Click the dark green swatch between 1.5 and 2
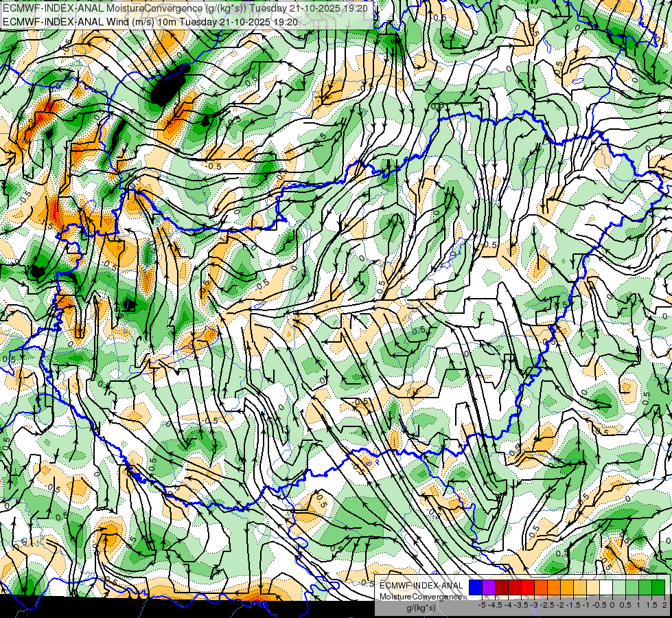672x618 pixels. pyautogui.click(x=658, y=588)
